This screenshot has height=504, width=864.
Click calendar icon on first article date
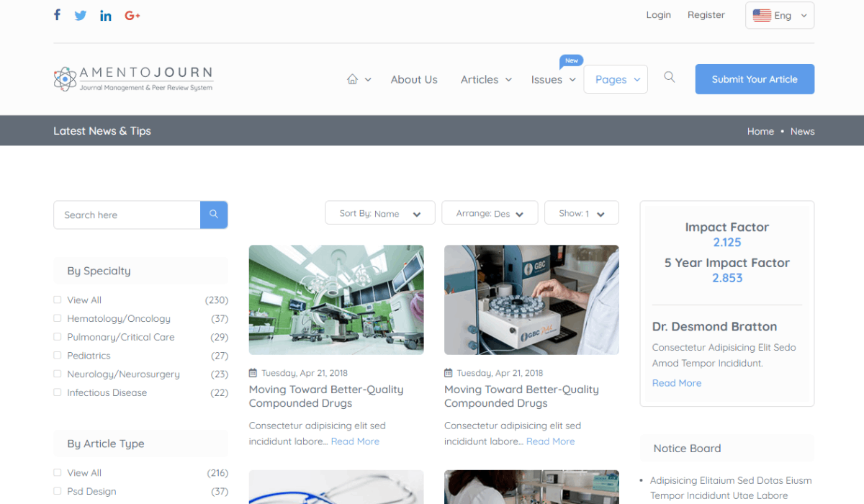[253, 373]
